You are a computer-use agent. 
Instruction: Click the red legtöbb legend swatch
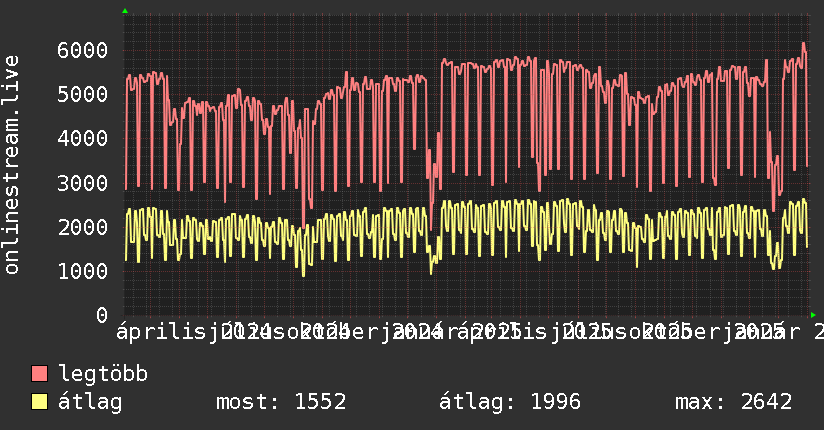coord(39,374)
